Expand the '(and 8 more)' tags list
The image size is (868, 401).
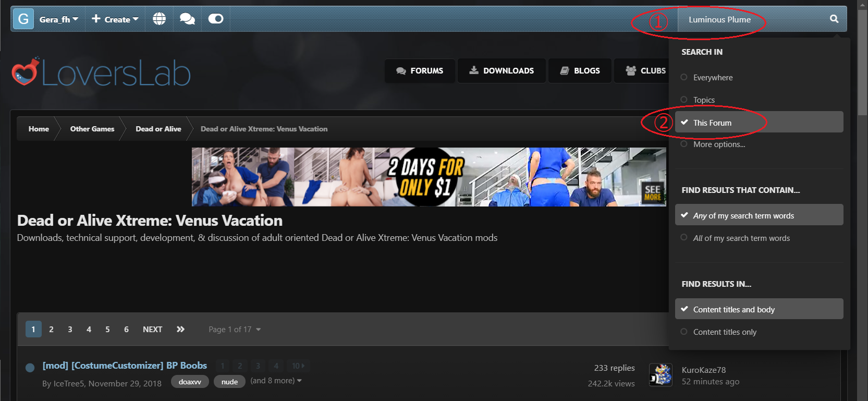276,381
